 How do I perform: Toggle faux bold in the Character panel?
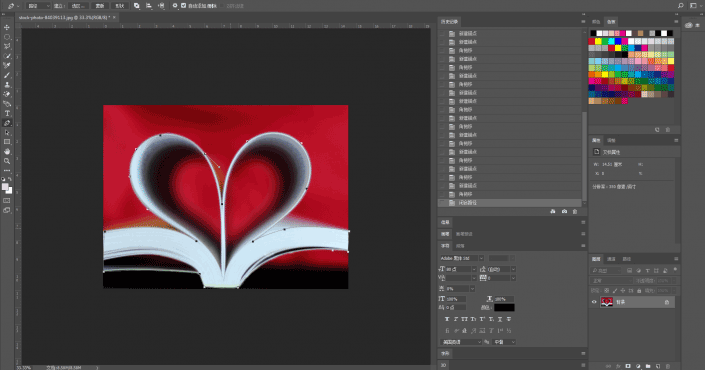tap(446, 319)
